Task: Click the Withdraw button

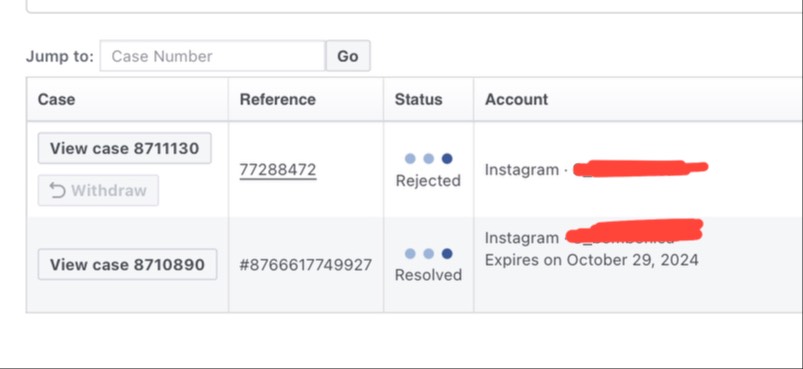Action: coord(98,190)
